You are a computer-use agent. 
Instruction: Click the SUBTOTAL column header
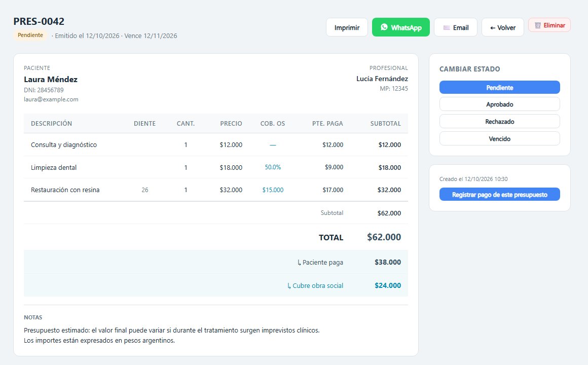point(386,123)
